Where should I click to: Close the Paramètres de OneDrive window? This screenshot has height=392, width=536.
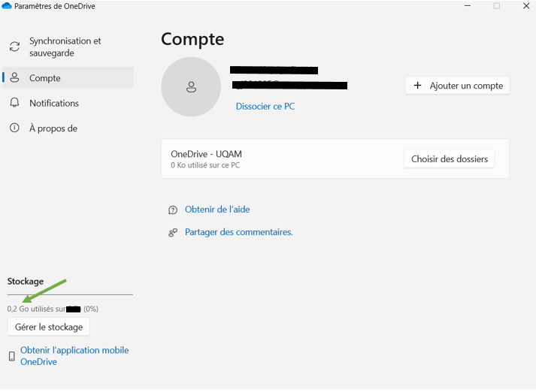pos(526,6)
